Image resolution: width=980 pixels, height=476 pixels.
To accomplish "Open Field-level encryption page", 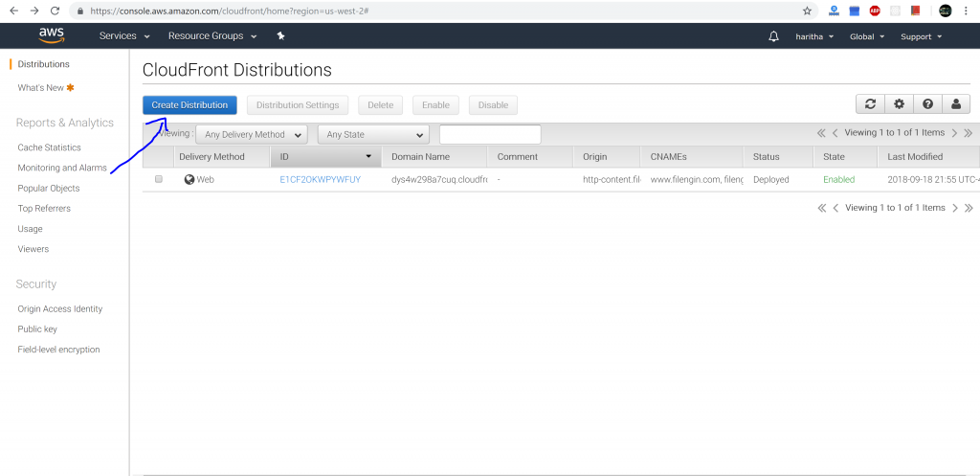I will (x=58, y=350).
